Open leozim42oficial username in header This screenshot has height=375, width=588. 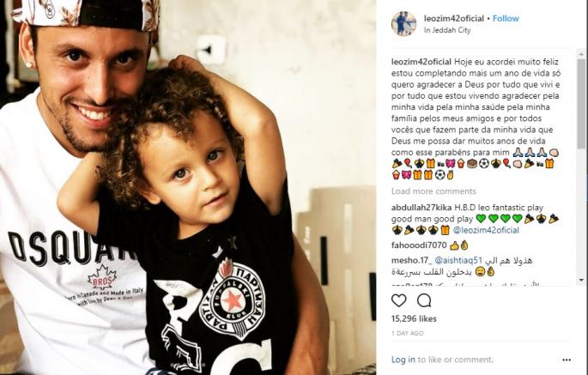click(454, 18)
